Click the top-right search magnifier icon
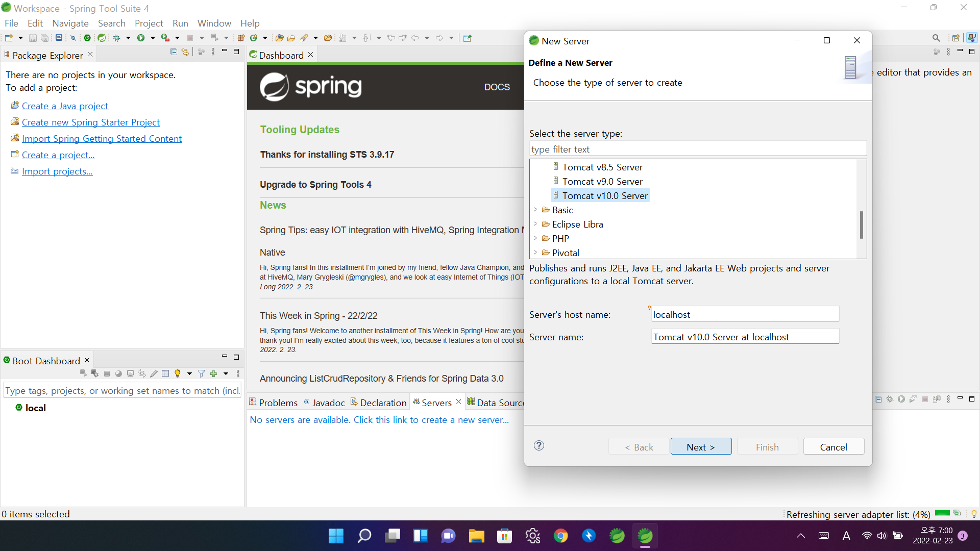 click(936, 38)
